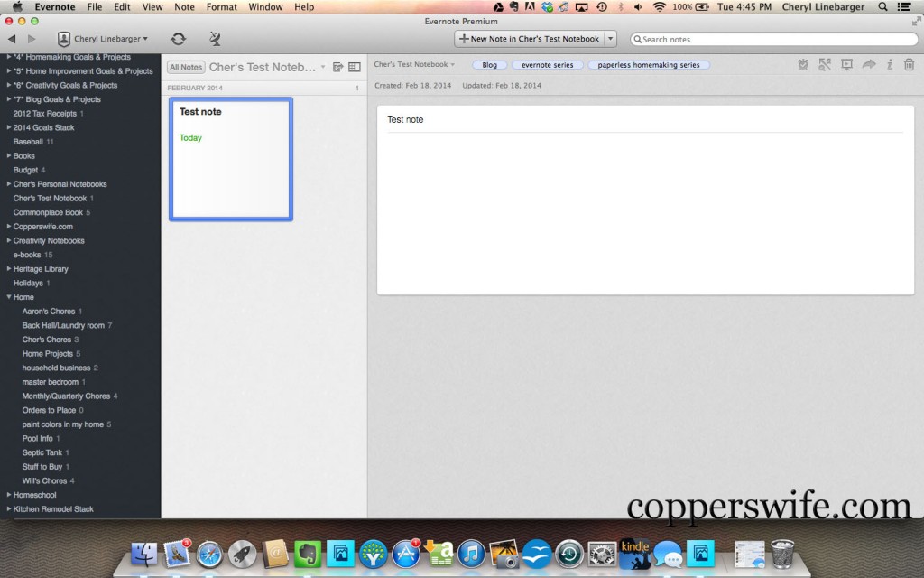The height and width of the screenshot is (578, 924).
Task: Open the note's notebook selector dropdown
Action: 414,64
